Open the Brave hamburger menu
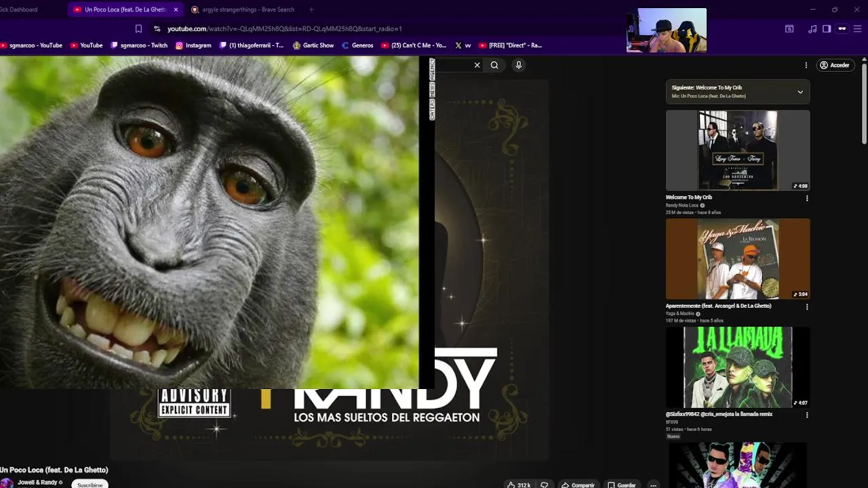Screen dimensions: 868x488 pyautogui.click(x=858, y=28)
